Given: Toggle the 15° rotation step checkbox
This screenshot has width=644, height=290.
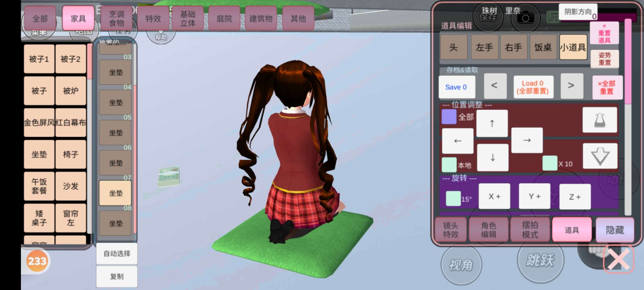Looking at the screenshot, I should 453,198.
